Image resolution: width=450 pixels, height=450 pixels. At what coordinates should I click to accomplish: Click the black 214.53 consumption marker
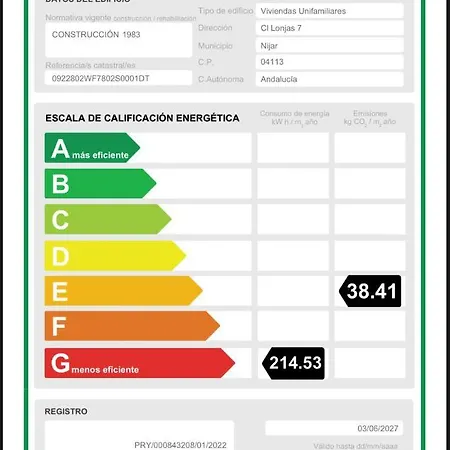[x=293, y=363]
